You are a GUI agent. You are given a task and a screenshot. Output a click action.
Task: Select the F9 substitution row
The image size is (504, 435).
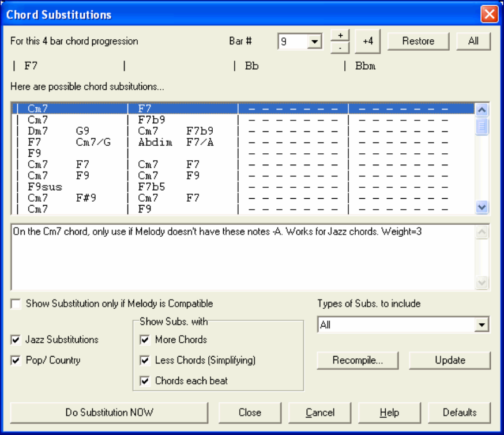(243, 153)
